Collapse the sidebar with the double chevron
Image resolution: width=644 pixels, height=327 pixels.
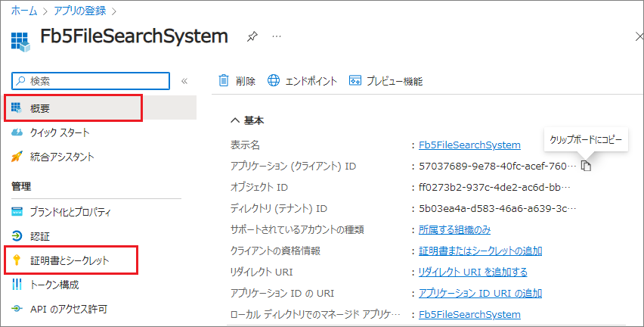pyautogui.click(x=184, y=81)
